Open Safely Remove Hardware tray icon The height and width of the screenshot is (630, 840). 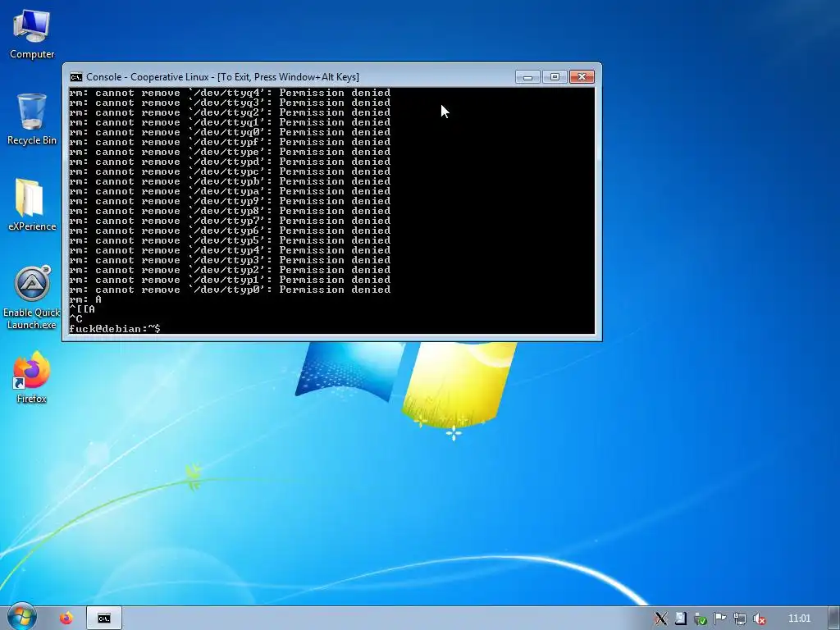click(701, 619)
